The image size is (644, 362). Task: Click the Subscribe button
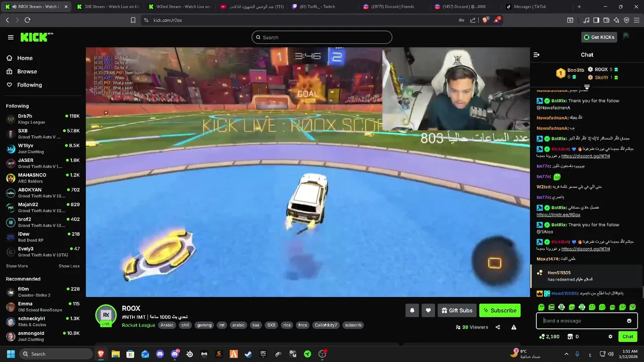(x=500, y=311)
